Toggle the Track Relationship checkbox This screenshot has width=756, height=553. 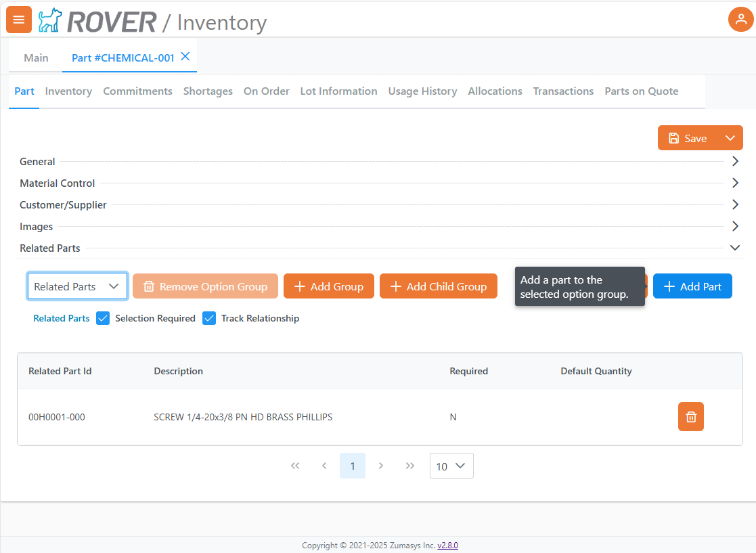click(x=209, y=318)
